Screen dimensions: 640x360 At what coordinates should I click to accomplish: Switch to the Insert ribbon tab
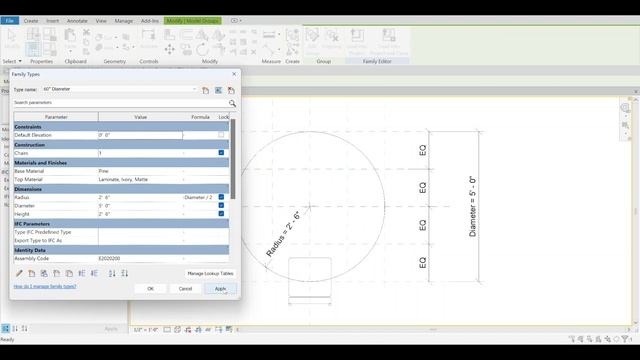(52, 20)
